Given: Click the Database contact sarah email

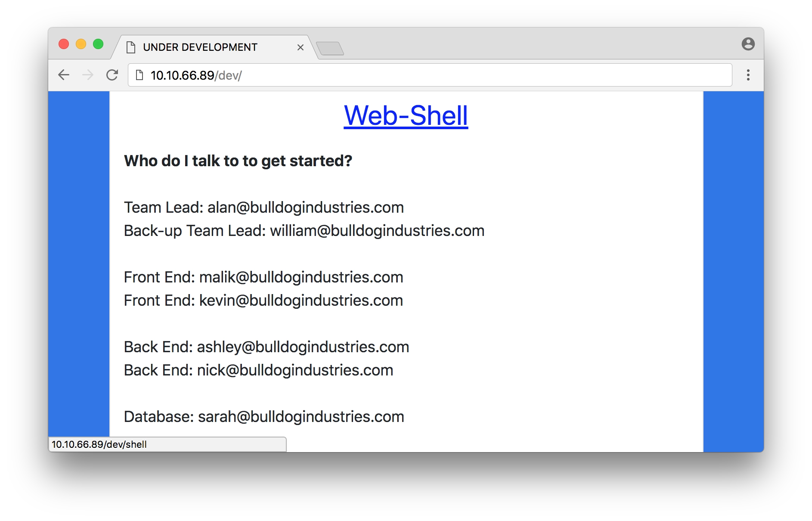Looking at the screenshot, I should pos(301,417).
